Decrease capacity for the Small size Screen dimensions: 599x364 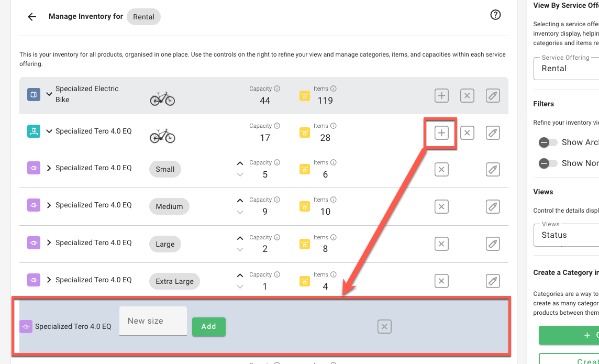(240, 175)
